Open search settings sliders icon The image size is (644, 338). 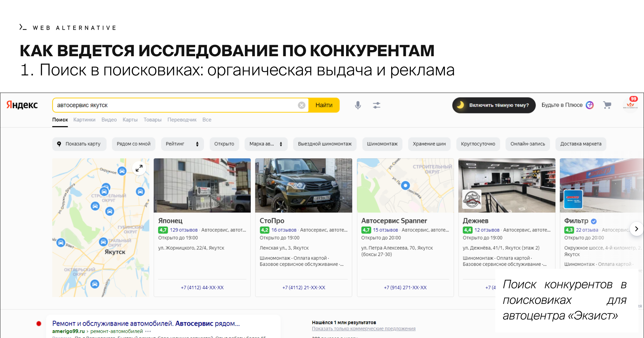pyautogui.click(x=377, y=105)
